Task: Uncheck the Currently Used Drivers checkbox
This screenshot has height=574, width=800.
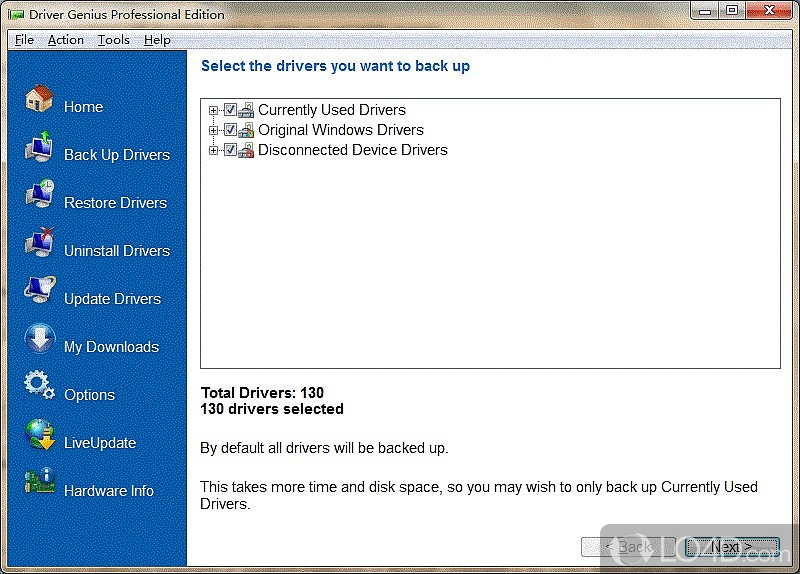Action: tap(230, 110)
